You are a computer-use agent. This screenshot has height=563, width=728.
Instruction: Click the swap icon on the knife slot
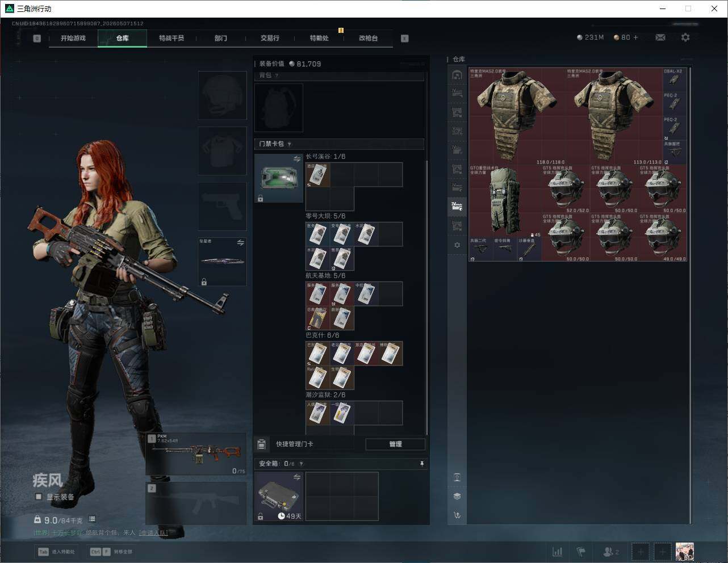coord(241,243)
